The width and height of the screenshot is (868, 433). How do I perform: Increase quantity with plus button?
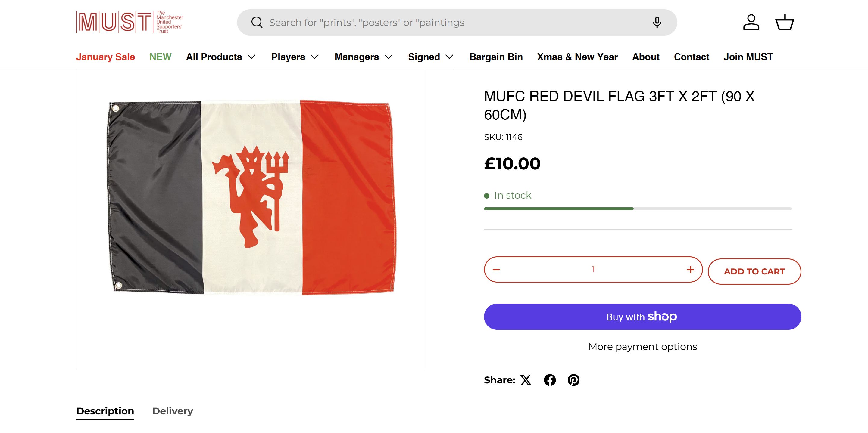click(690, 269)
